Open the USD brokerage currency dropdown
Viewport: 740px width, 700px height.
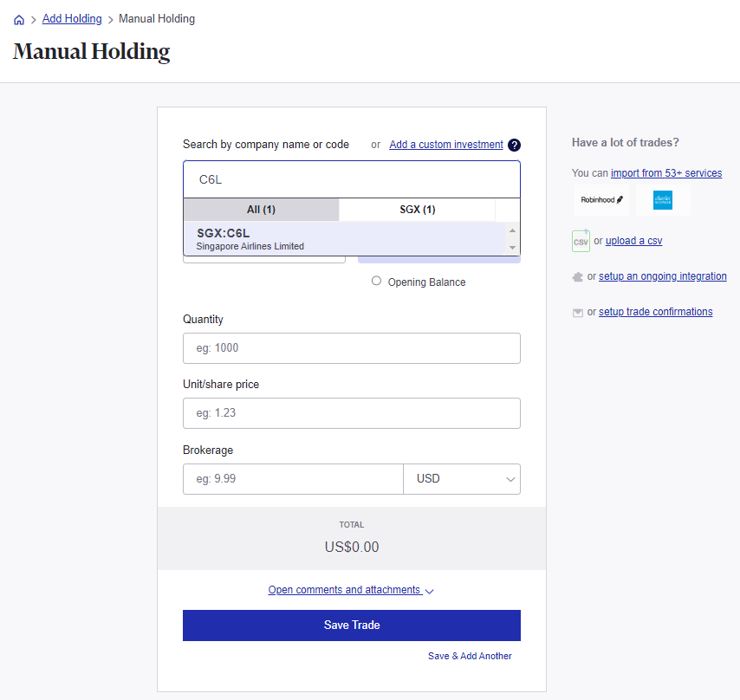pos(462,479)
